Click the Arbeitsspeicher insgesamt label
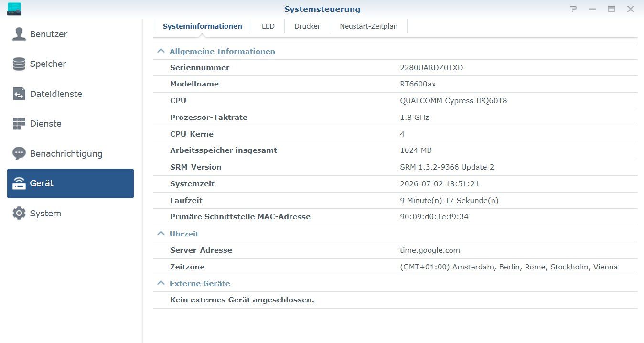This screenshot has height=343, width=644. click(224, 150)
